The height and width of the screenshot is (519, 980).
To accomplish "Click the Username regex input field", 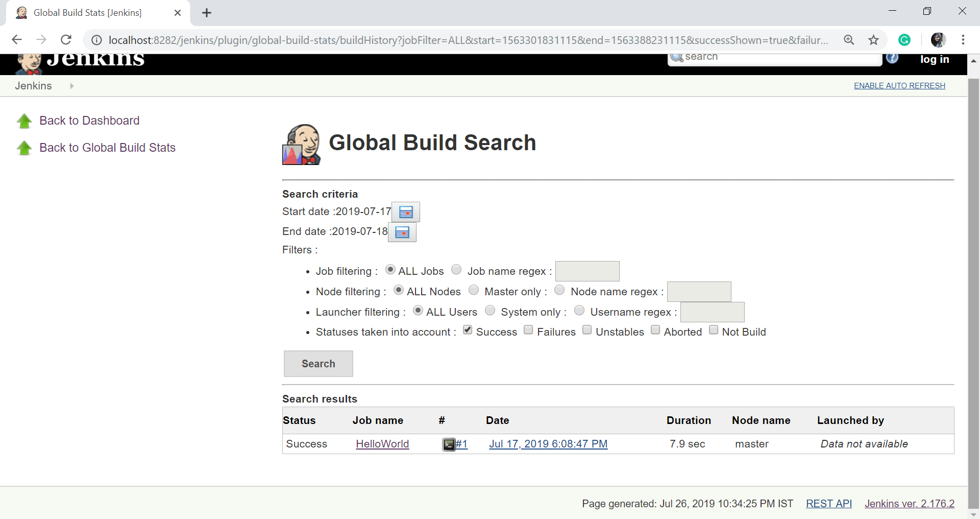I will coord(713,312).
